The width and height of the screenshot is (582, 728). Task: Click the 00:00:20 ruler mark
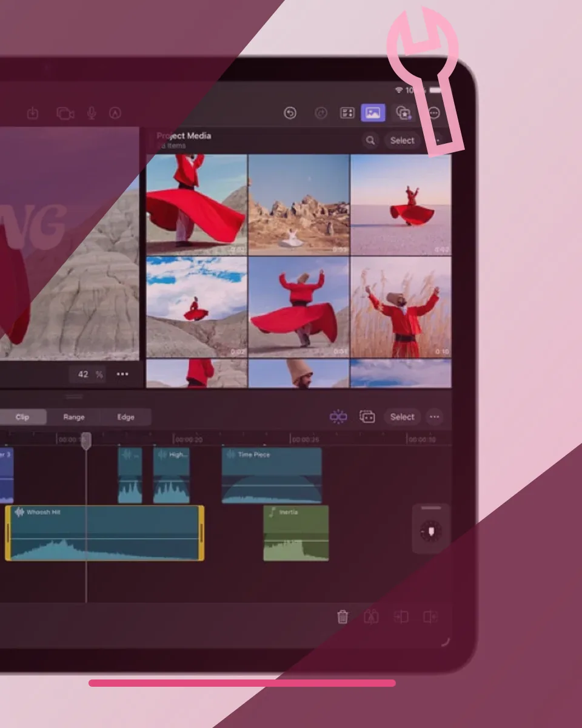(x=189, y=440)
